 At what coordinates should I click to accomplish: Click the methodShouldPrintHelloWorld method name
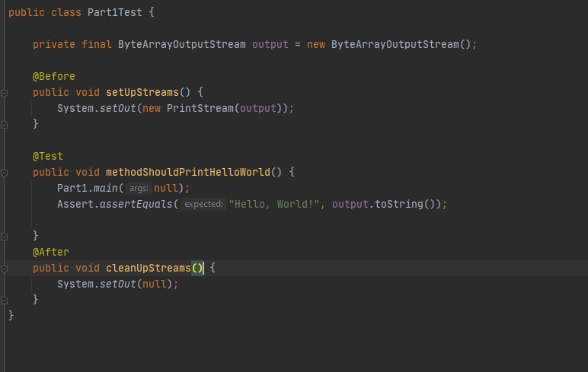(188, 173)
